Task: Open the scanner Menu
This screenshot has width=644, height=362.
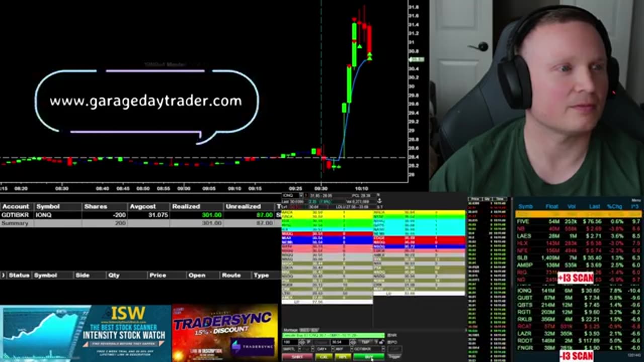Action: [636, 201]
